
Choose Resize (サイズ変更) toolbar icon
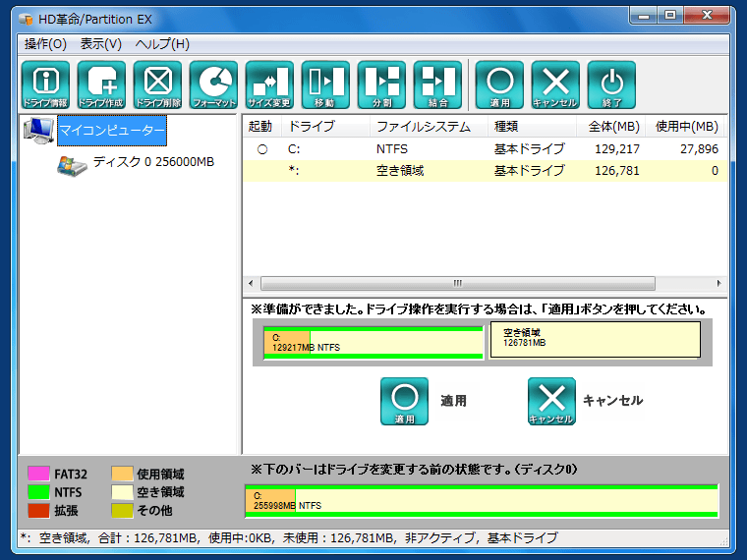[x=269, y=84]
